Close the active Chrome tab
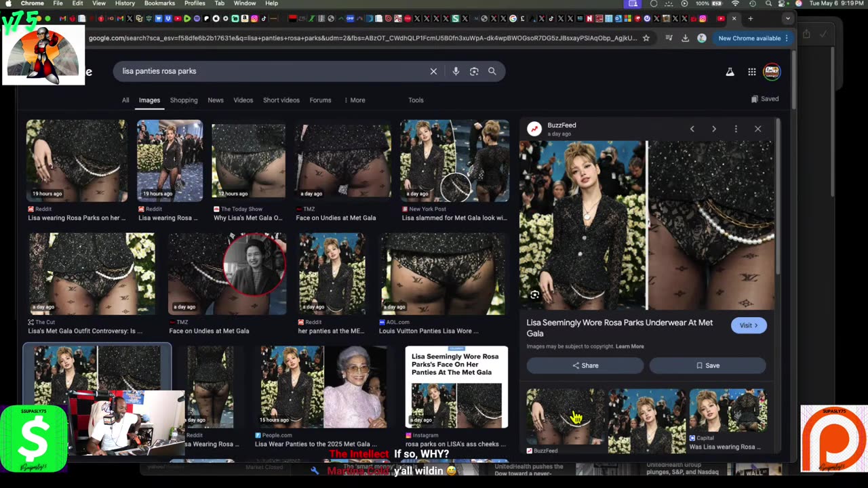Screen dimensions: 868x488 tap(734, 18)
